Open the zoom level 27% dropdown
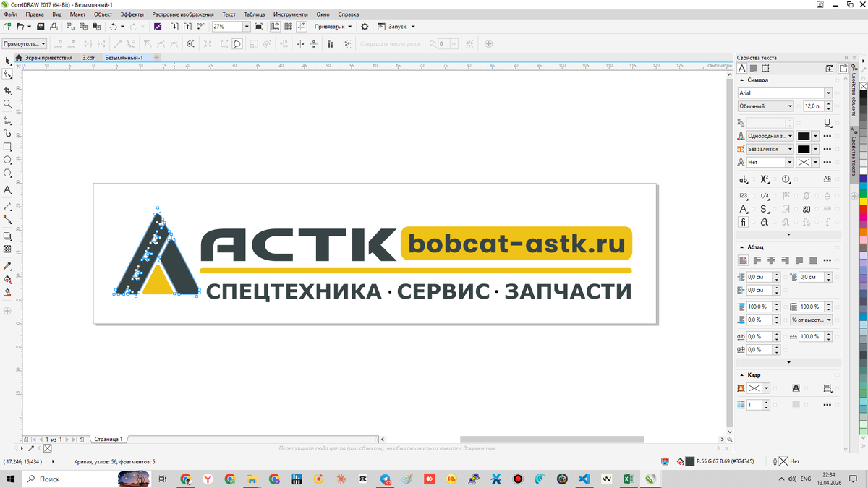This screenshot has height=488, width=868. [x=247, y=27]
